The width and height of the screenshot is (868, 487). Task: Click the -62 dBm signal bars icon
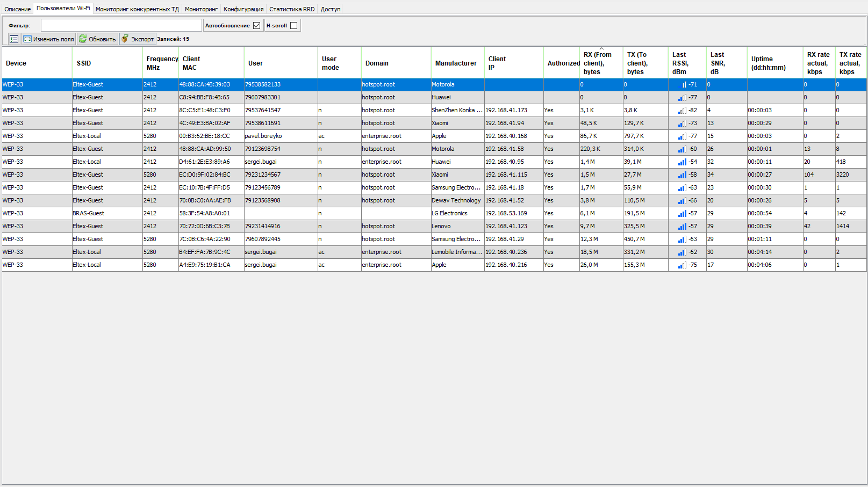pos(682,252)
